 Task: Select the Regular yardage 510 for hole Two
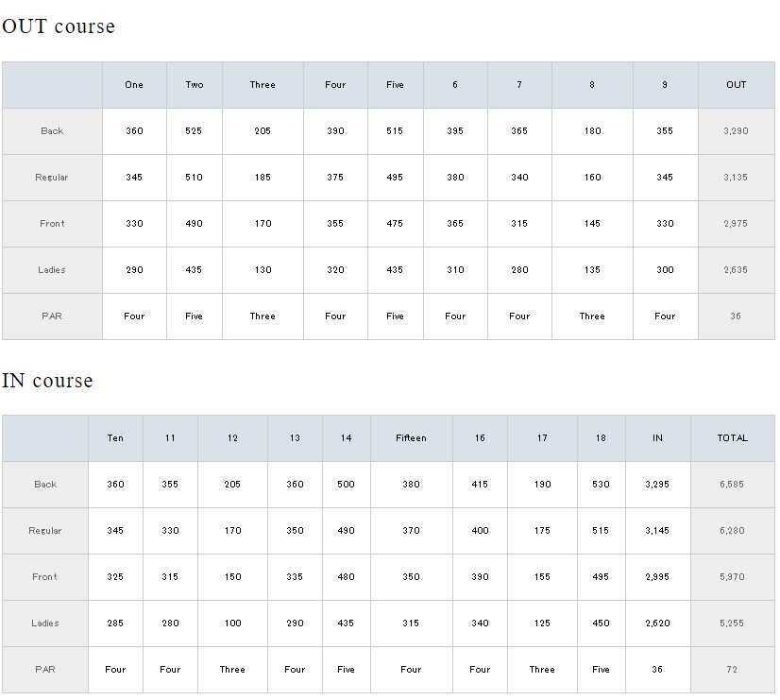tap(195, 178)
